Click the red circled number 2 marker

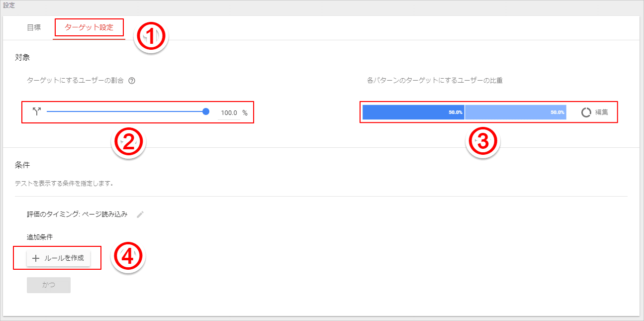[x=128, y=142]
